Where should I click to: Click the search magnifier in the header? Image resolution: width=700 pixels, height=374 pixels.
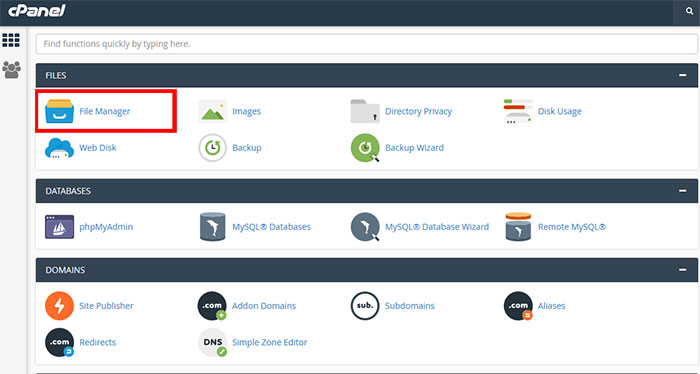[689, 12]
